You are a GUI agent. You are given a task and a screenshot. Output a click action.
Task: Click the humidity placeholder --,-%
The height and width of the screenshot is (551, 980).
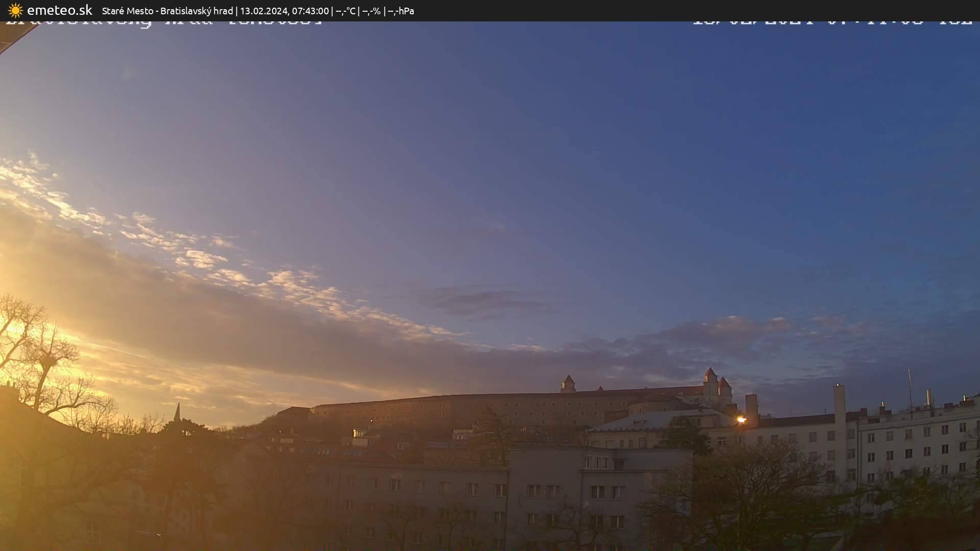(372, 11)
